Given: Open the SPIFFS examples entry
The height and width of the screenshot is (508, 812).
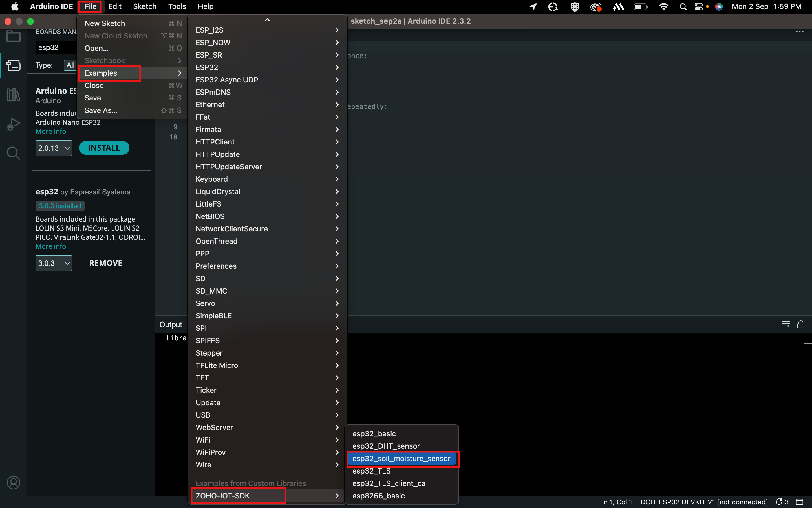Looking at the screenshot, I should pyautogui.click(x=267, y=340).
